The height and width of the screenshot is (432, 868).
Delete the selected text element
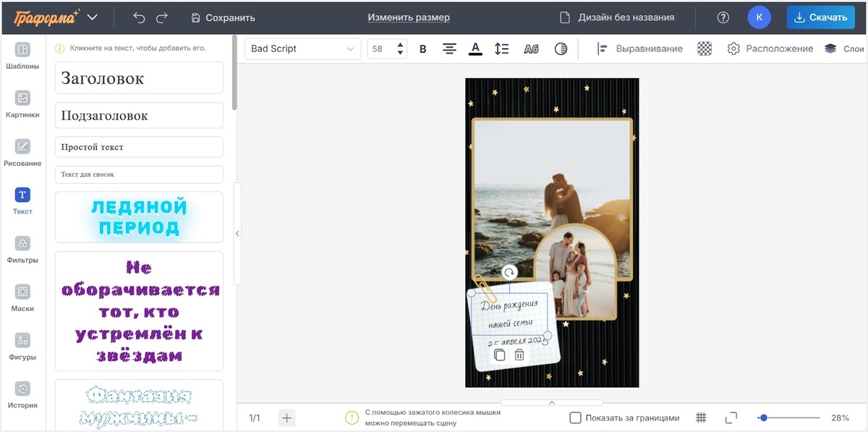(519, 355)
